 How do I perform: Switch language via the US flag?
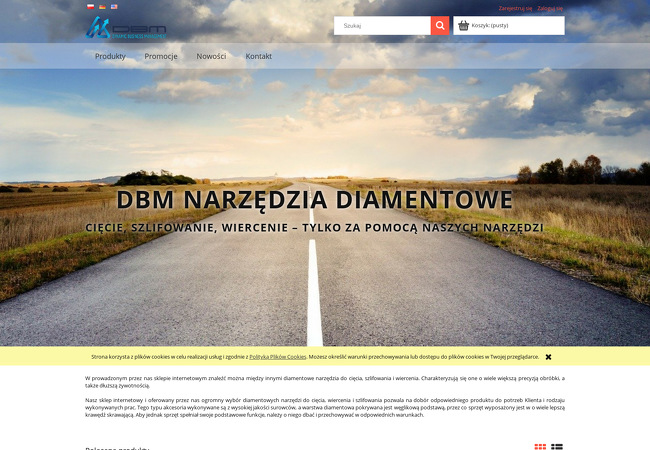point(114,7)
